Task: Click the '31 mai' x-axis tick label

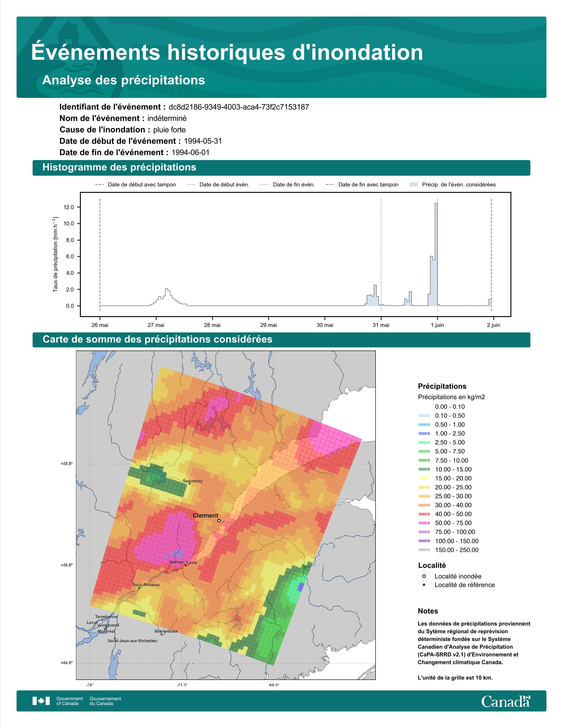Action: pos(381,325)
